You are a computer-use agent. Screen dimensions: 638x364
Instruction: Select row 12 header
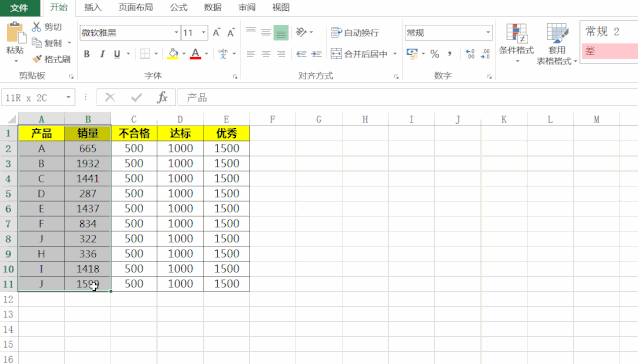click(9, 299)
